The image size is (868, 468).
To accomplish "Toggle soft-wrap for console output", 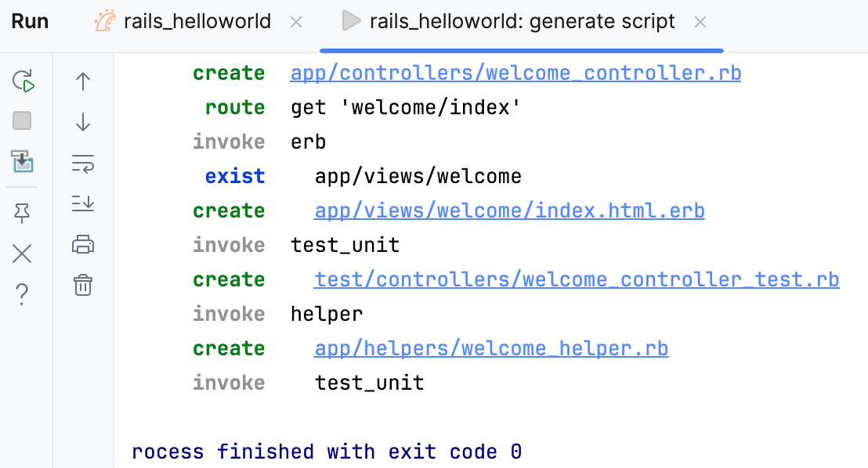I will click(x=82, y=164).
